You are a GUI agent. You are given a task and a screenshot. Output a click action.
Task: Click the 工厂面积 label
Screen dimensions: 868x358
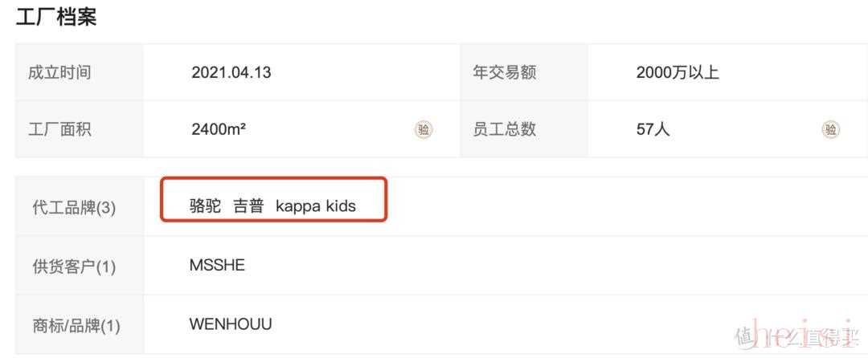59,129
